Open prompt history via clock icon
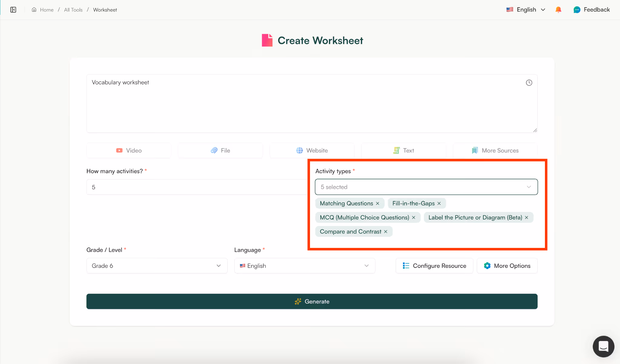620x364 pixels. 529,83
